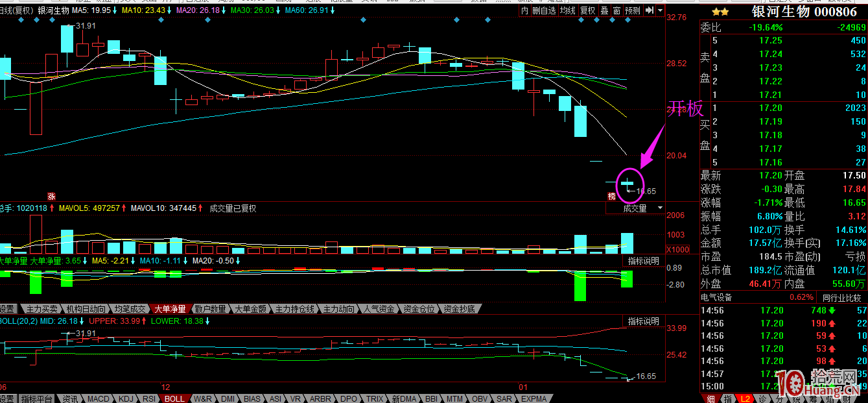Select the 人气资金 indicator tab
868x403 pixels.
coord(379,309)
